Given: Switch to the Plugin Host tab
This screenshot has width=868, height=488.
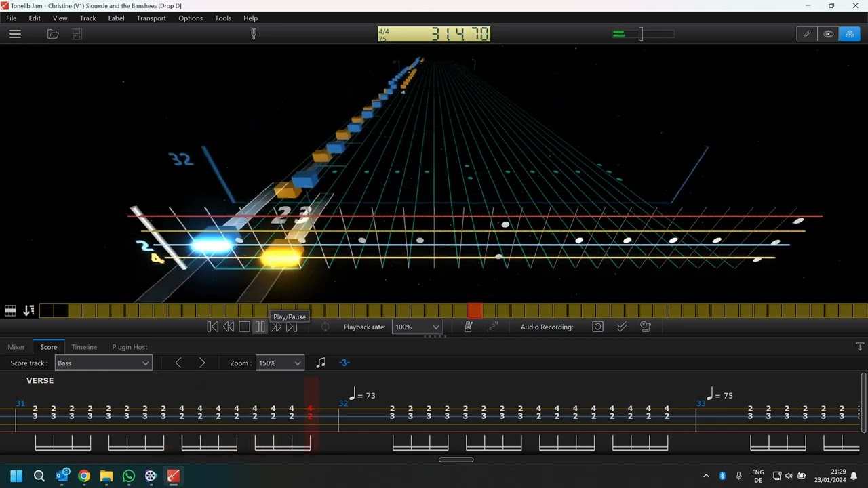Looking at the screenshot, I should (130, 347).
